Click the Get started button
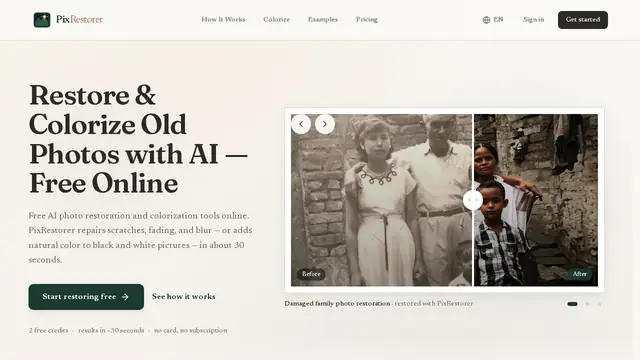The height and width of the screenshot is (360, 640). pyautogui.click(x=583, y=20)
